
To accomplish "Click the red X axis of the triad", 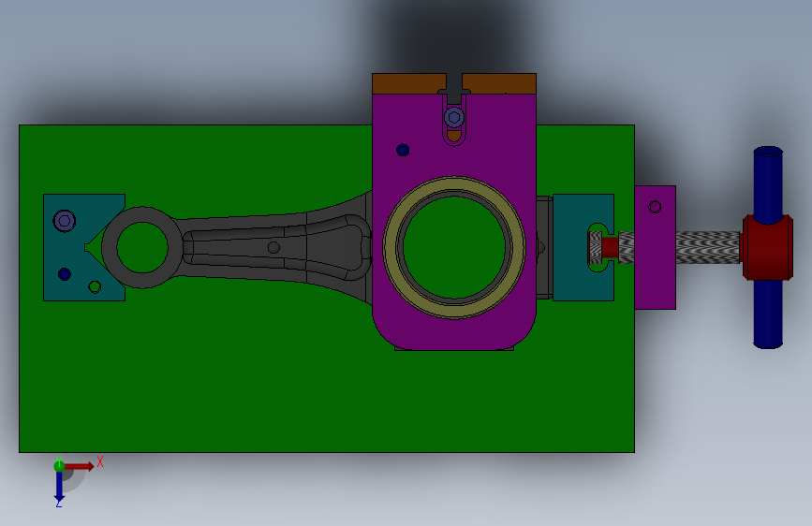I will (x=79, y=466).
